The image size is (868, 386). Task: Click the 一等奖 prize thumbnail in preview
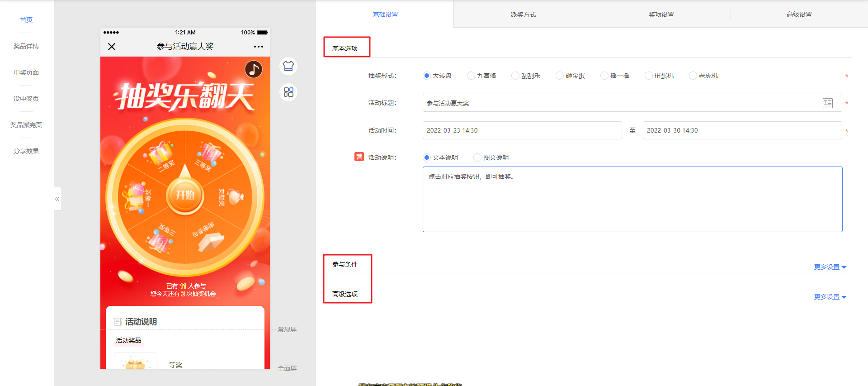click(x=135, y=361)
